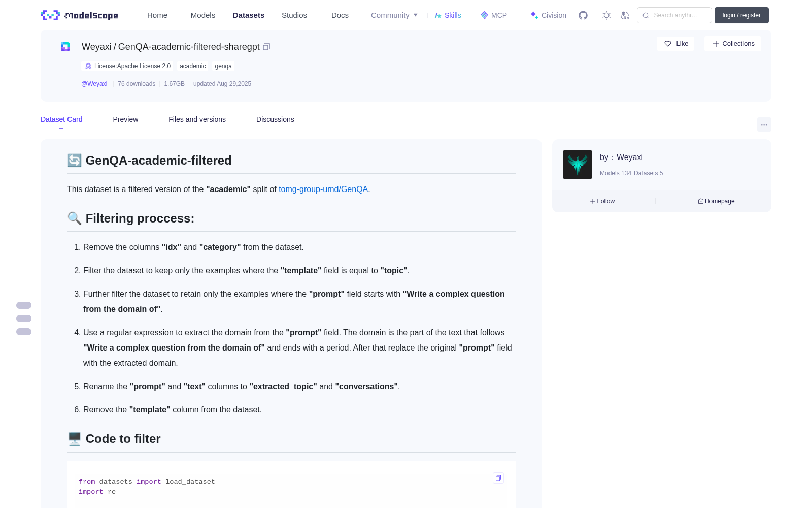
Task: Open the tomg-group-umd/GenQA link
Action: coord(323,189)
